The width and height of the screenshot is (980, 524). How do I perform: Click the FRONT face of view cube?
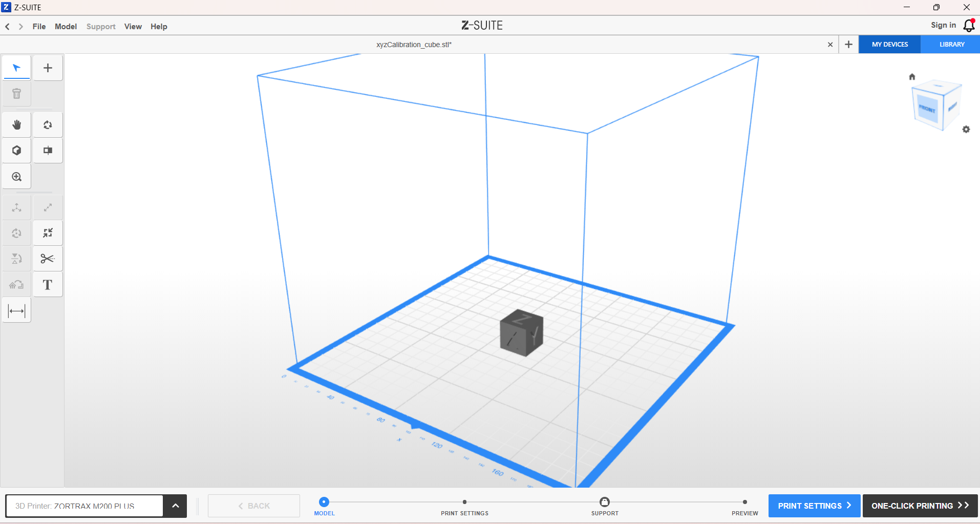928,110
